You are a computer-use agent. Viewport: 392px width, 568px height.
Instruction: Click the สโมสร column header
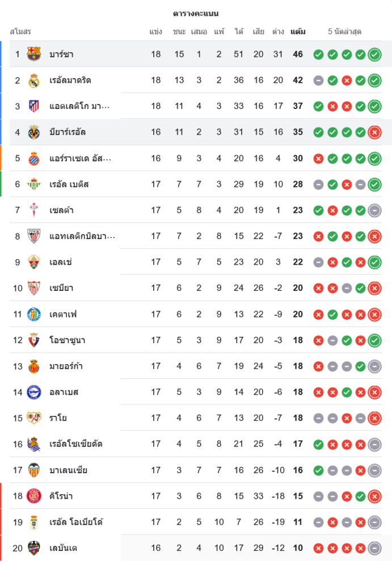20,32
